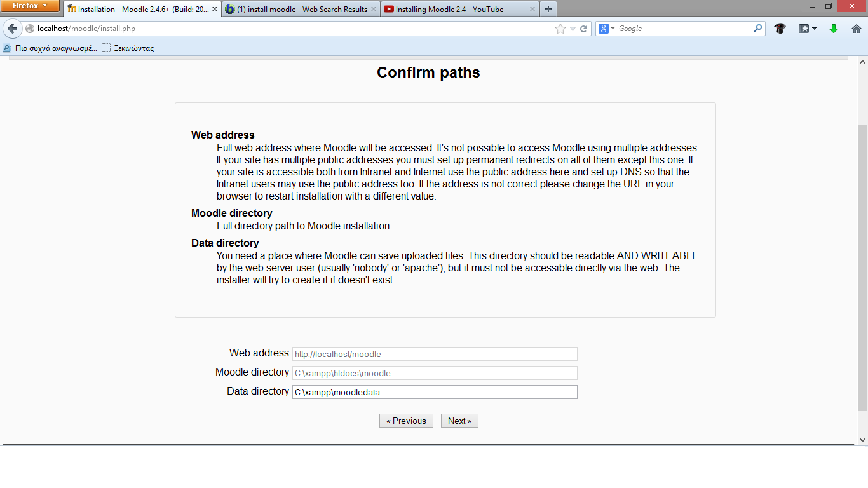868x488 pixels.
Task: Open the URL history dropdown arrow
Action: pos(573,29)
